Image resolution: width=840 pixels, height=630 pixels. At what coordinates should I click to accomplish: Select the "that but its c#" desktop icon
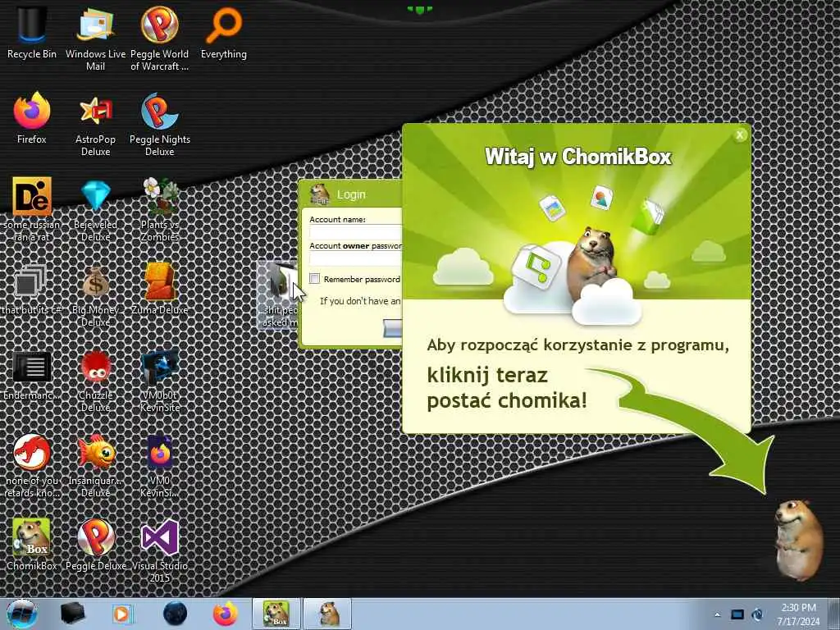pos(32,290)
